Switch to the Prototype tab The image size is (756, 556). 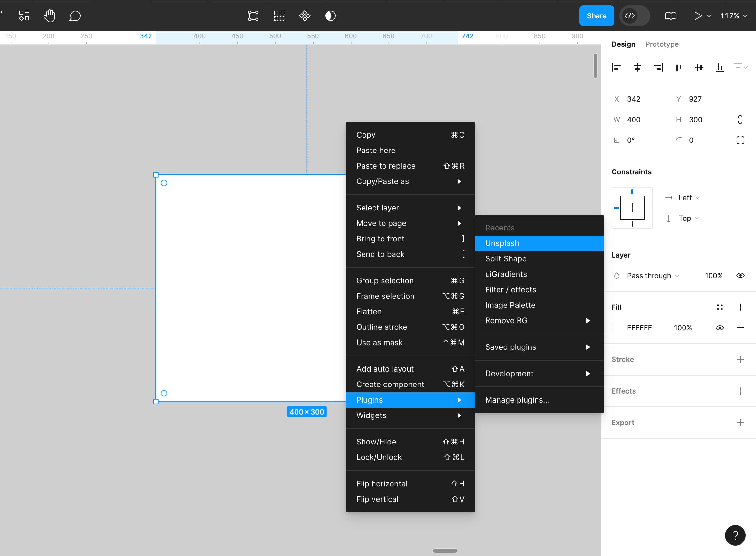662,44
